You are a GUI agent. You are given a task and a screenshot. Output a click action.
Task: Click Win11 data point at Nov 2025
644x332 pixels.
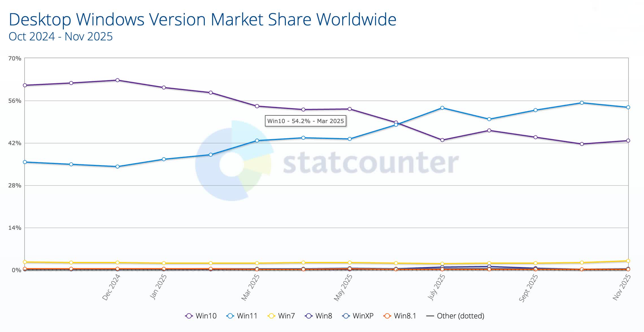click(628, 107)
